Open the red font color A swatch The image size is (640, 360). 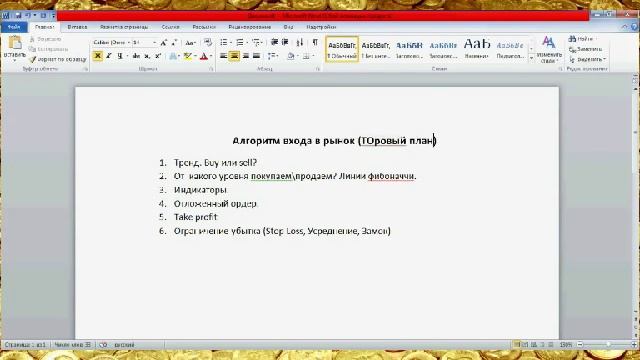204,56
